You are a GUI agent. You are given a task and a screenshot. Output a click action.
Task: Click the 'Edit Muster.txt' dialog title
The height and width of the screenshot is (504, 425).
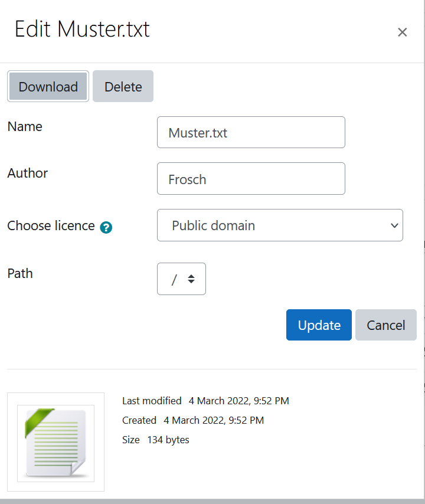(82, 29)
